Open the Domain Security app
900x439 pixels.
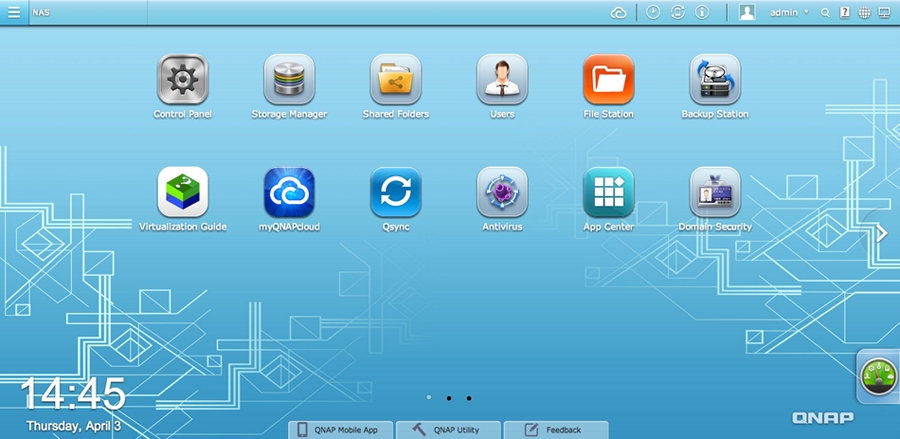(714, 192)
